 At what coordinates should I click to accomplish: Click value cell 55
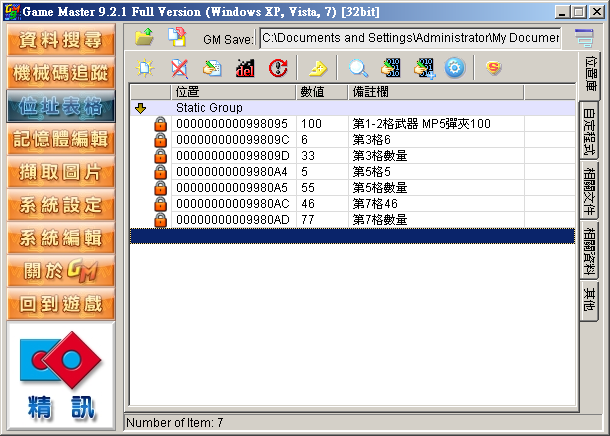click(323, 188)
